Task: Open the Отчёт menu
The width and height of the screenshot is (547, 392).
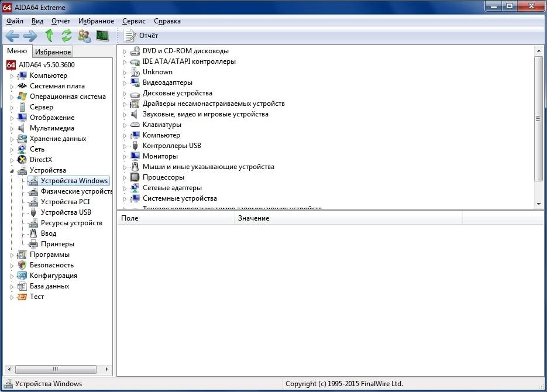Action: 61,21
